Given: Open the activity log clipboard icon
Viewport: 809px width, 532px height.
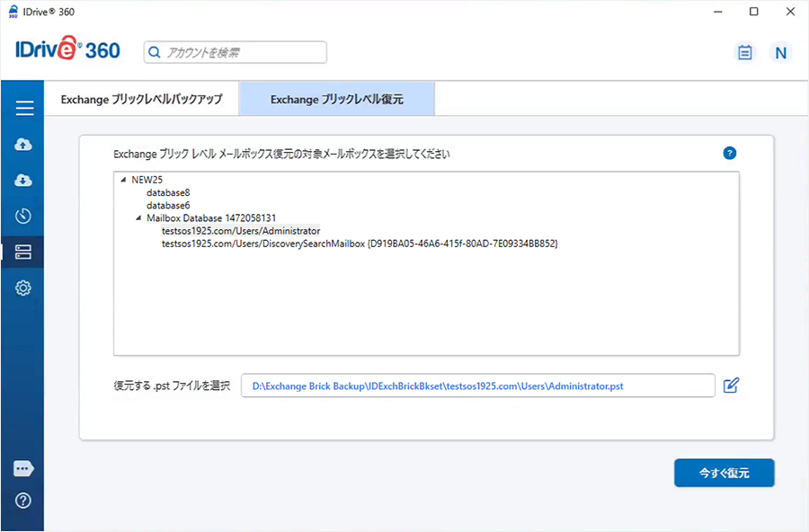Looking at the screenshot, I should pos(744,53).
